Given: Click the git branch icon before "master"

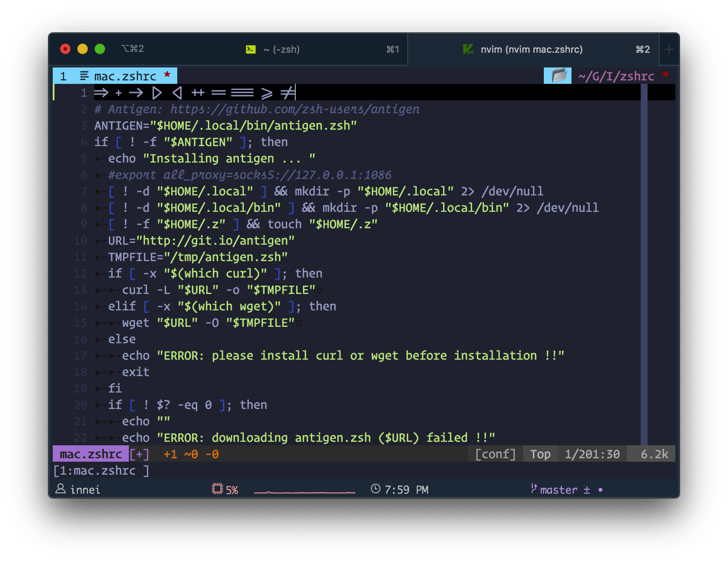Looking at the screenshot, I should [534, 489].
